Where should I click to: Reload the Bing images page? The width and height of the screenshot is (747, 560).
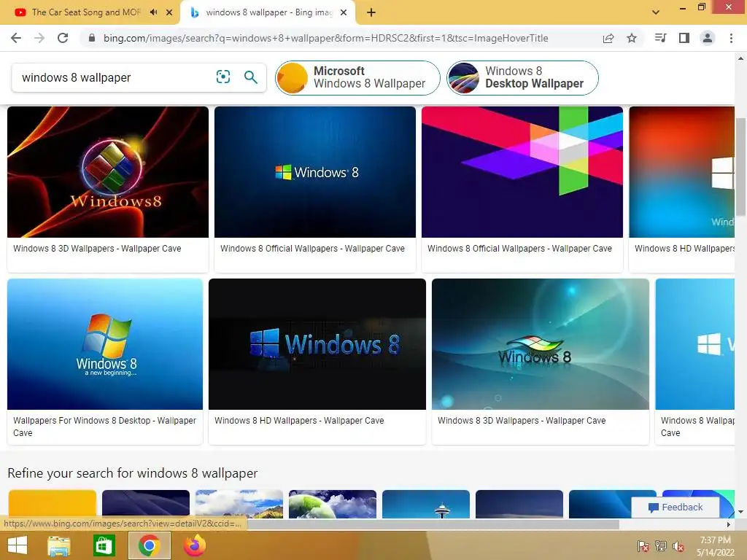63,38
